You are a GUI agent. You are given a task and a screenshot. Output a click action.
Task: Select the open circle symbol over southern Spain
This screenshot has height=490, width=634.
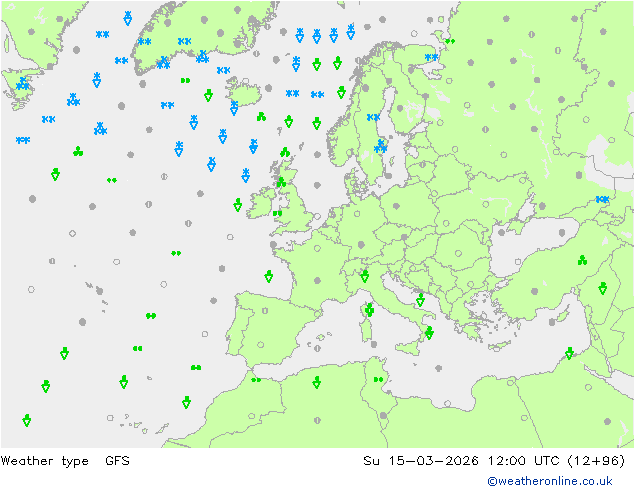click(260, 344)
